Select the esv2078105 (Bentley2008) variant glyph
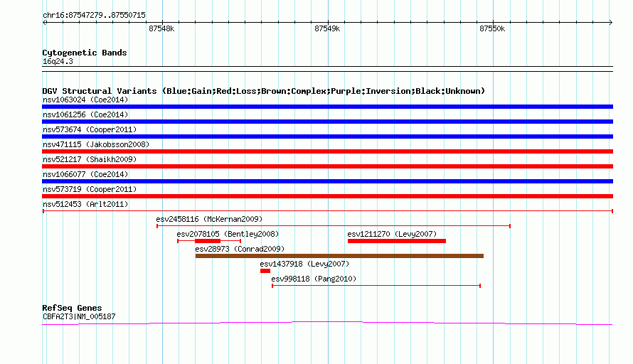 pos(209,241)
